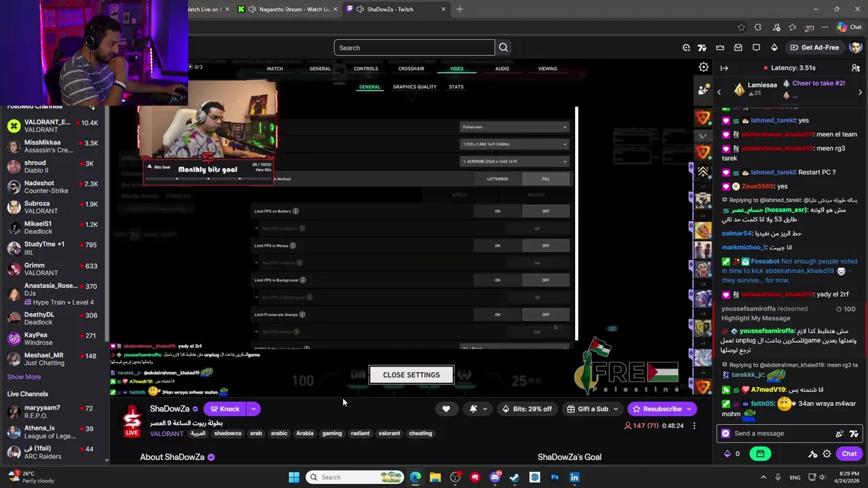This screenshot has width=868, height=488.
Task: Open the moderator sword tools icon
Action: [812, 454]
